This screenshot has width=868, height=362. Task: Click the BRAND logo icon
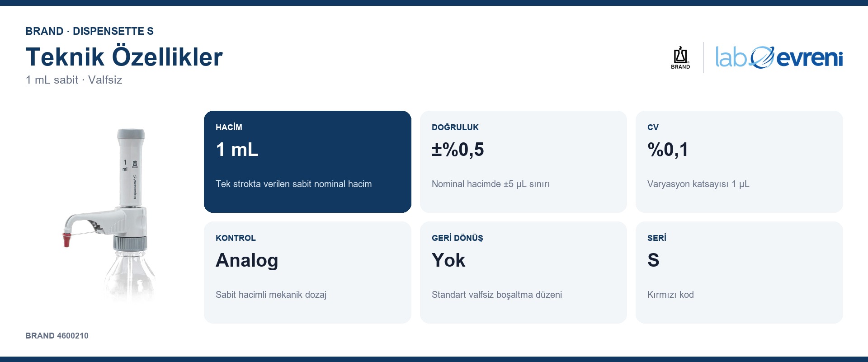[680, 57]
